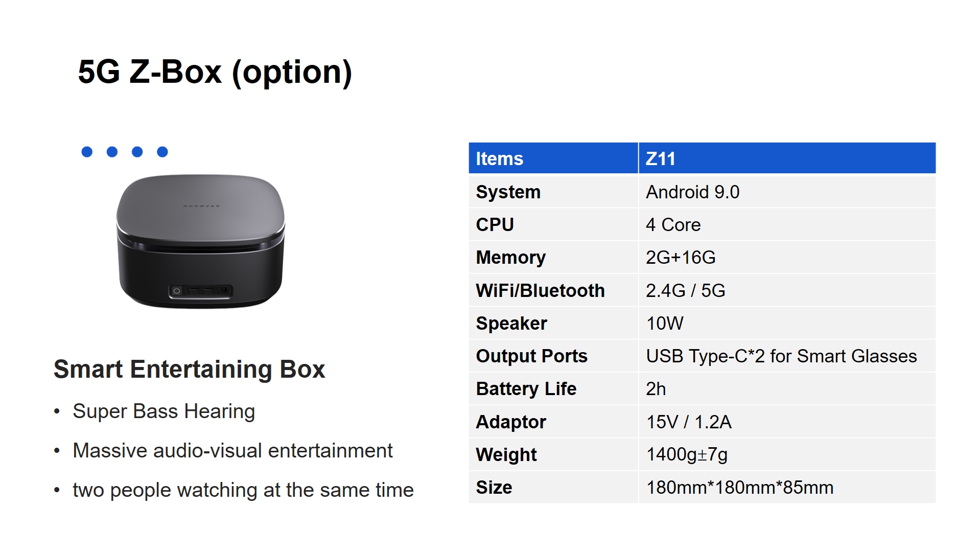Select the 180mm*180mm*85mm size cell
The width and height of the screenshot is (980, 552).
[x=787, y=488]
